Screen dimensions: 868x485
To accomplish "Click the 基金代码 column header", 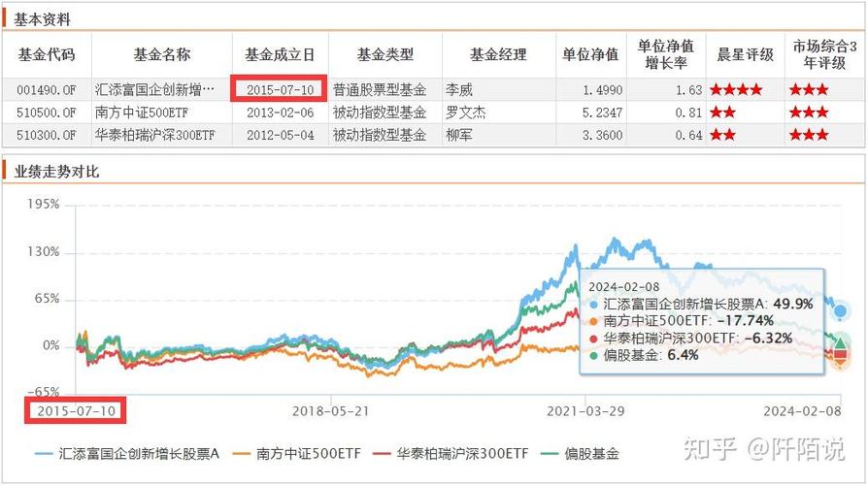I will (47, 54).
